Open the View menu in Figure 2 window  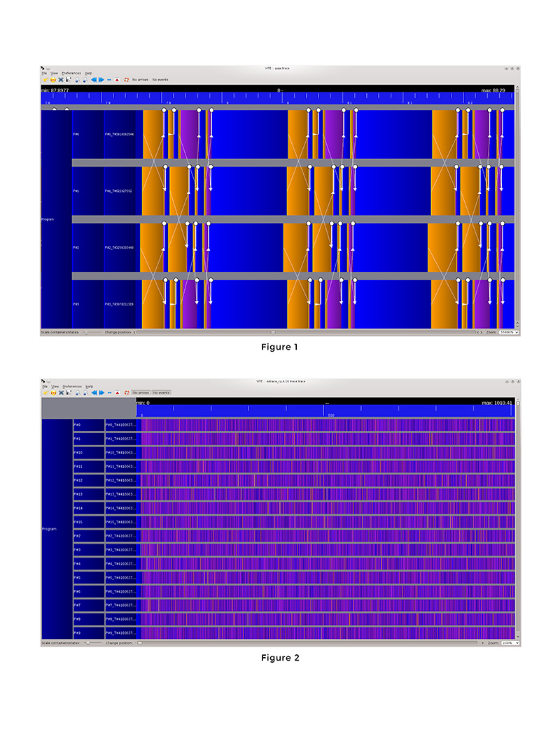pos(55,387)
